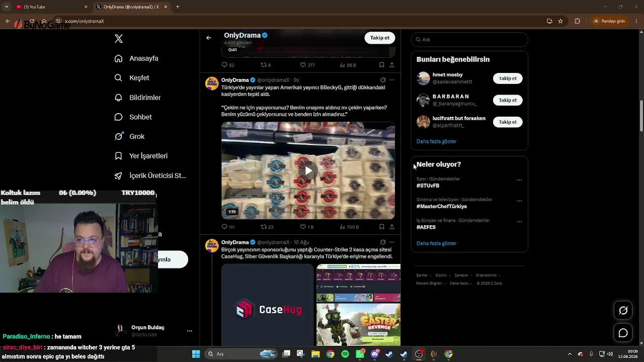The height and width of the screenshot is (362, 644).
Task: Click the X logo in the sidebar
Action: 119,39
